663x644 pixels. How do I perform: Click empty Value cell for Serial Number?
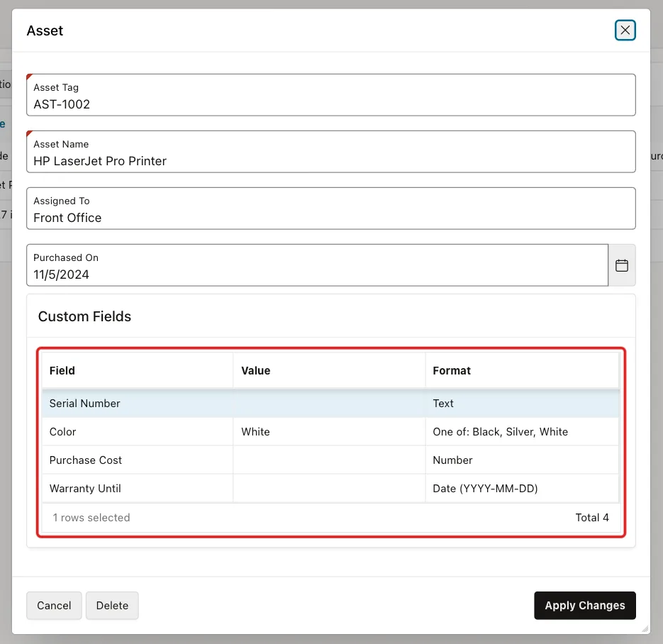click(329, 404)
